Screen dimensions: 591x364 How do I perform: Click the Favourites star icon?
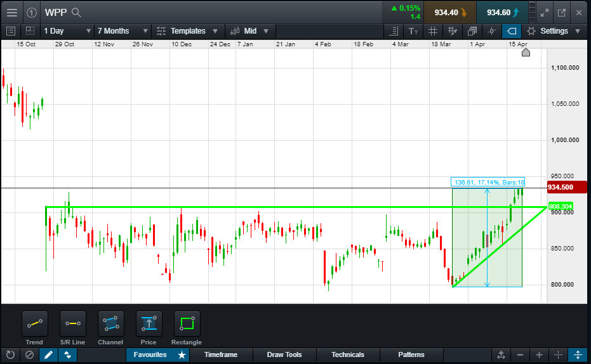click(182, 354)
